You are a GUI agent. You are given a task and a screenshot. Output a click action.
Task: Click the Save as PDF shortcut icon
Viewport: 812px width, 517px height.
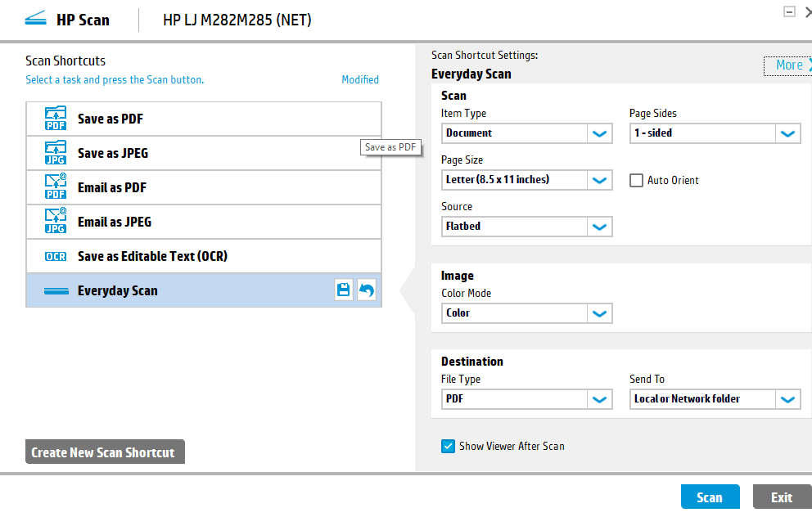pos(55,118)
